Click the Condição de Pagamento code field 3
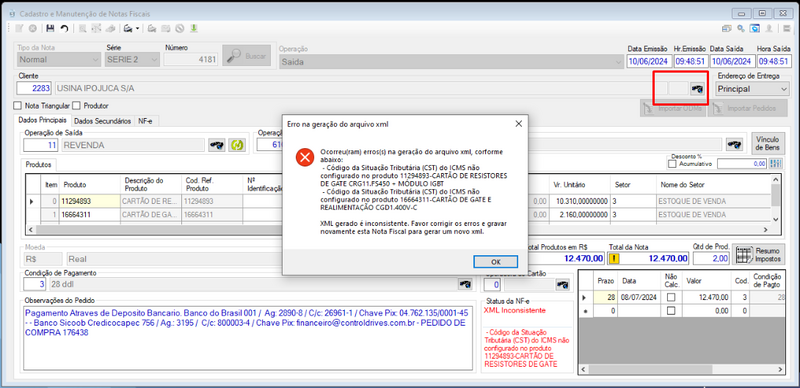This screenshot has width=800, height=388. pyautogui.click(x=36, y=284)
